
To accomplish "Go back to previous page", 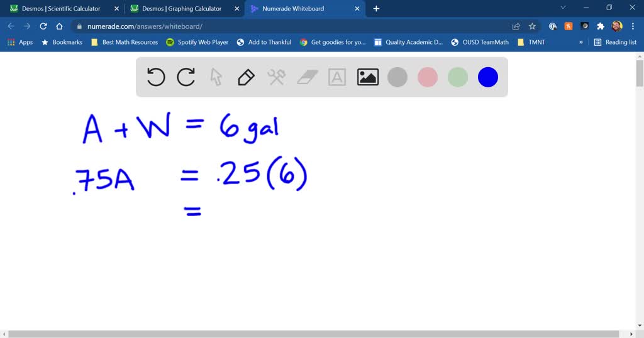I will pos(11,26).
